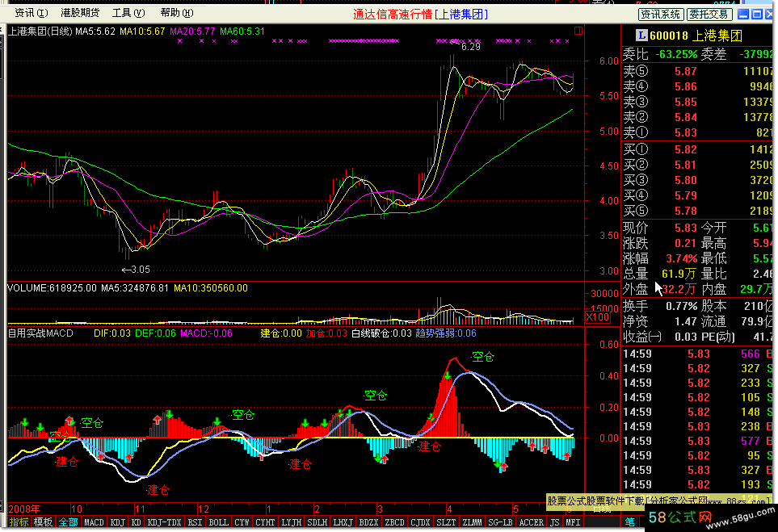The image size is (778, 532).
Task: Click the 买⑤ price 5.78
Action: 686,212
